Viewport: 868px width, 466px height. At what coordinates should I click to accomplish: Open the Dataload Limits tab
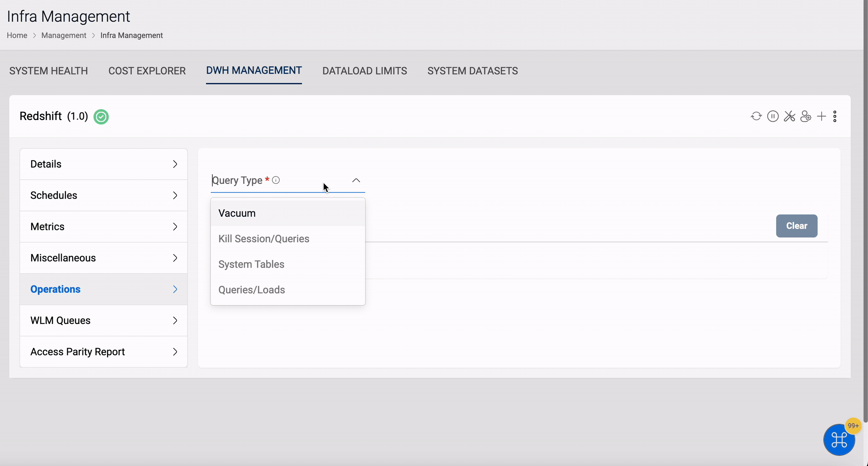(364, 71)
